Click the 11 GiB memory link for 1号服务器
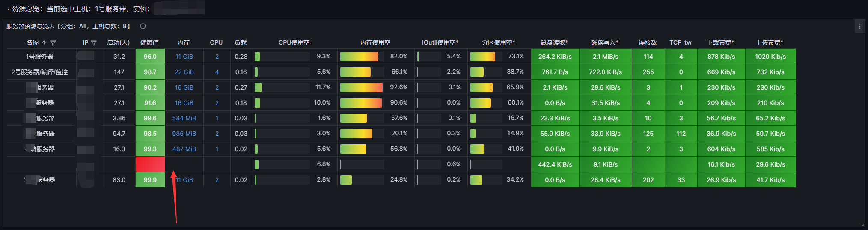 184,57
